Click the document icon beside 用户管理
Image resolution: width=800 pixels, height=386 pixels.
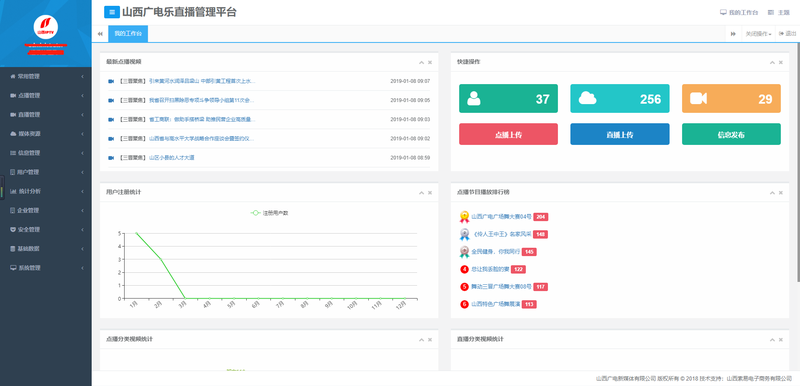13,172
